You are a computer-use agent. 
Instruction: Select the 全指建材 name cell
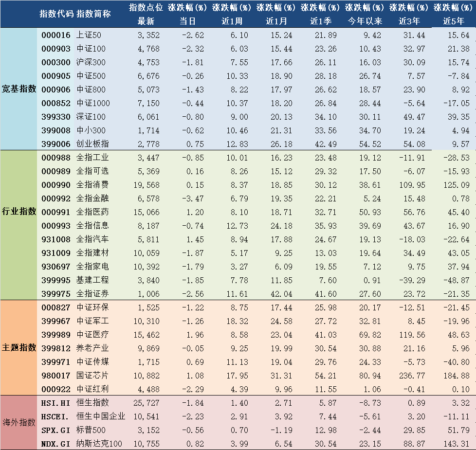[92, 253]
